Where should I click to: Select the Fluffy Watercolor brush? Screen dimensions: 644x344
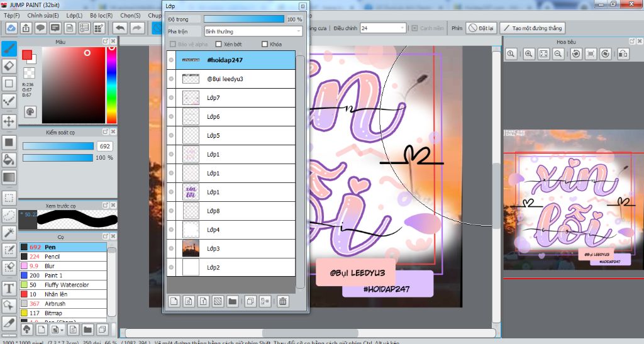(64, 285)
